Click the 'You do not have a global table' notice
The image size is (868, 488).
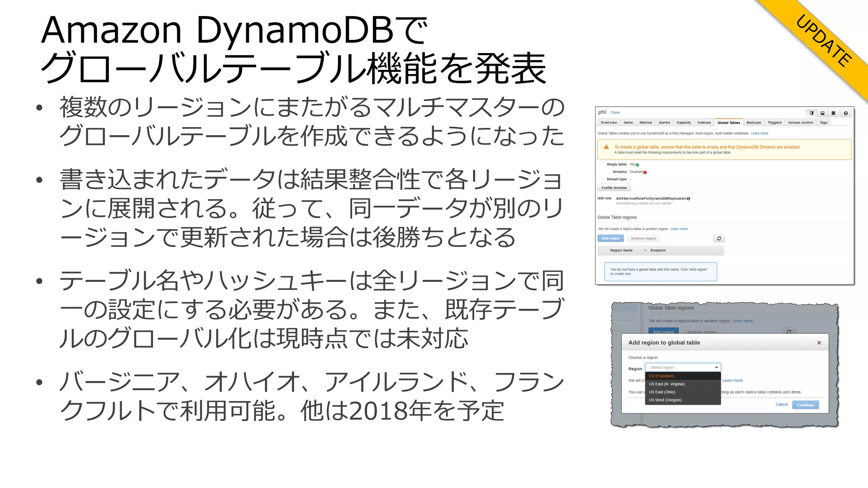(660, 272)
